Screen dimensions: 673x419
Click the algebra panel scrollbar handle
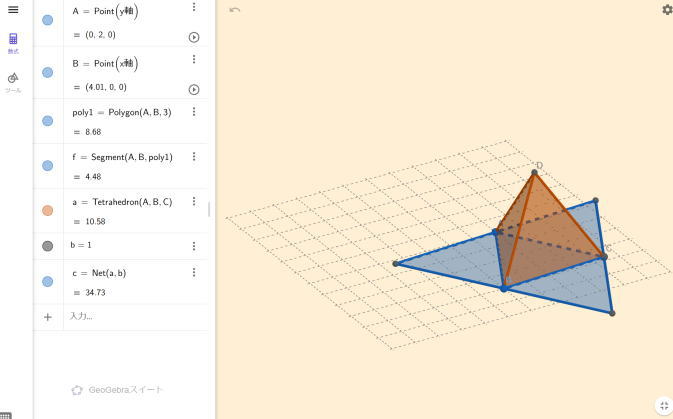(209, 210)
